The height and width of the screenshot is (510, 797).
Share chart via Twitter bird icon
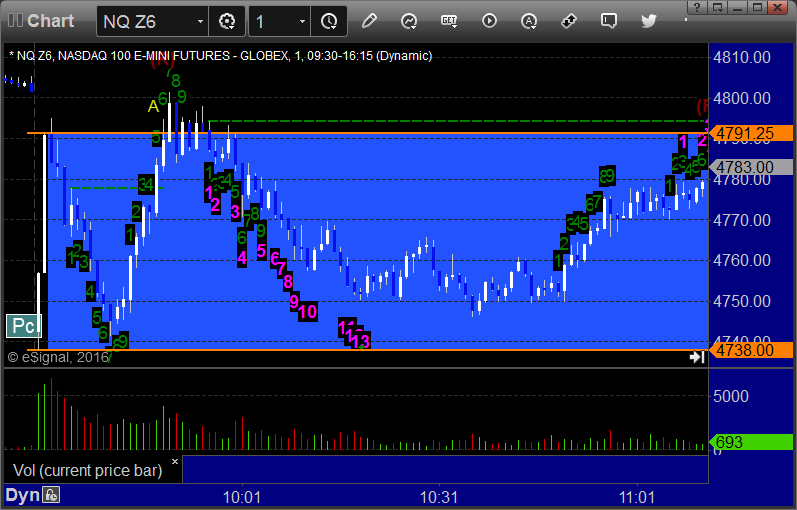pos(649,21)
